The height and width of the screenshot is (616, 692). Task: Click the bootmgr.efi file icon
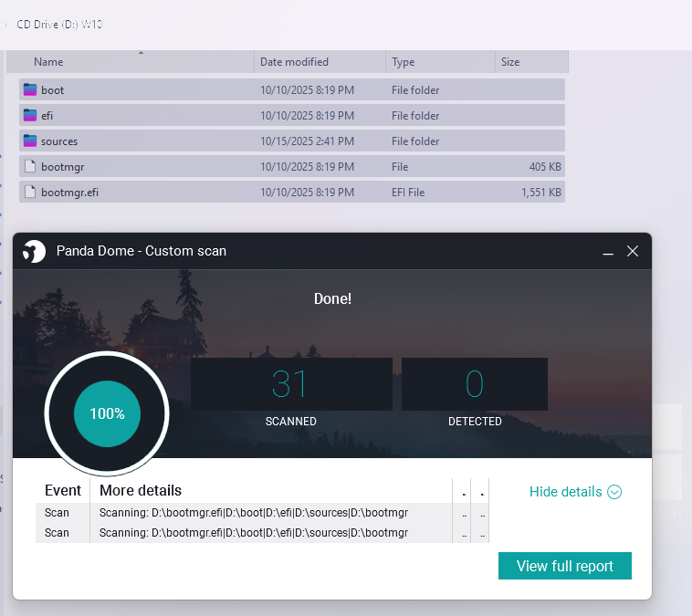pos(30,192)
